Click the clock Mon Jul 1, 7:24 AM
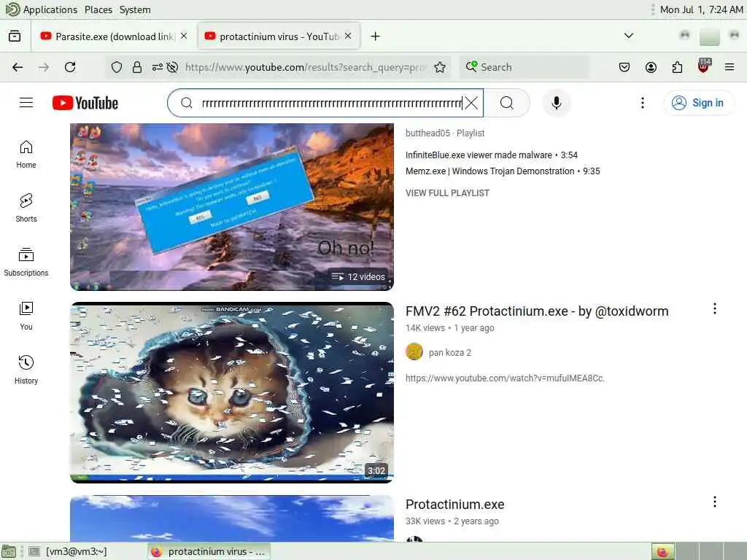This screenshot has height=560, width=747. tap(701, 9)
